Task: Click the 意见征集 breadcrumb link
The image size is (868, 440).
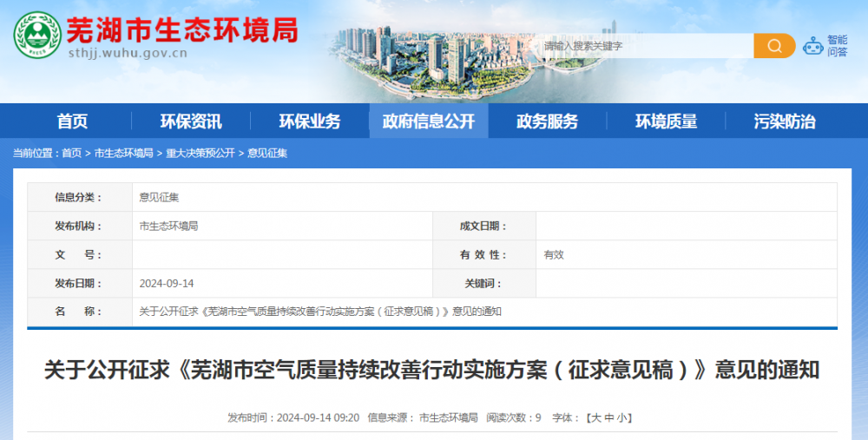Action: (x=267, y=154)
